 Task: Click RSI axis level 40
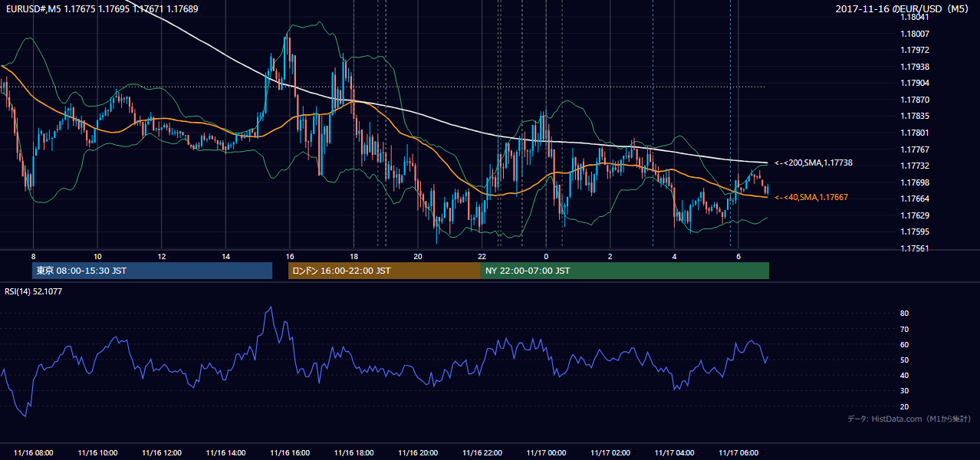[x=904, y=375]
